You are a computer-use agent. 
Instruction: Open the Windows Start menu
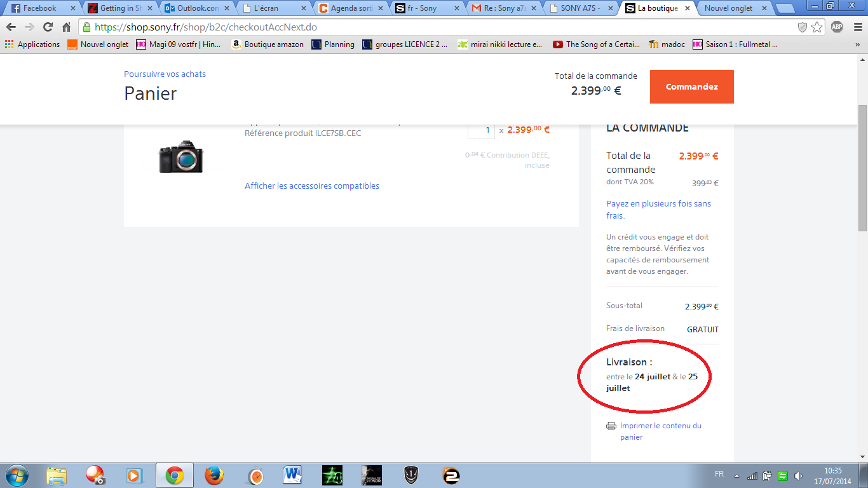click(x=16, y=475)
